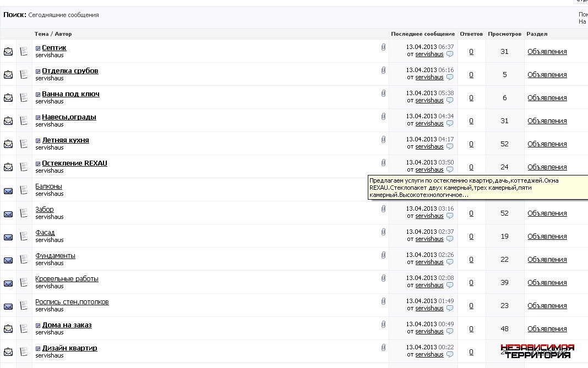Open attachments via paperclip in Фасад row
The width and height of the screenshot is (588, 368).
tap(383, 232)
